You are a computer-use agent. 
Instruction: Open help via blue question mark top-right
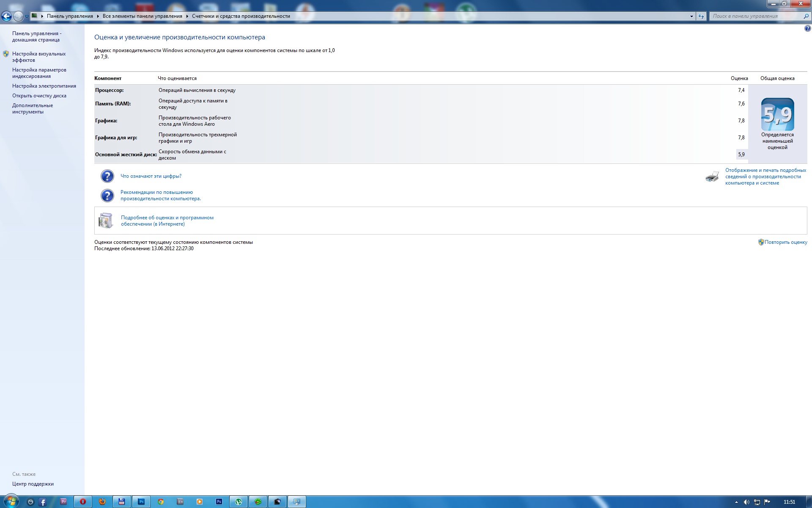(807, 29)
